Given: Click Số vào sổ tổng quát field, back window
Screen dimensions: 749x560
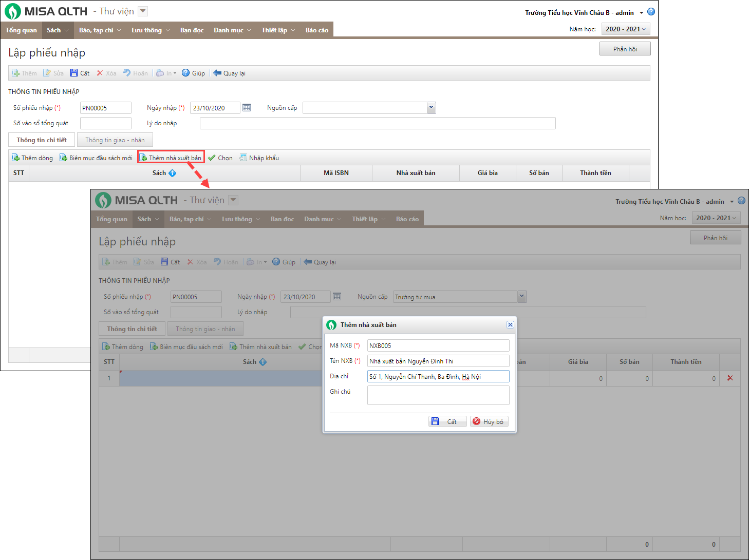Looking at the screenshot, I should pos(106,123).
